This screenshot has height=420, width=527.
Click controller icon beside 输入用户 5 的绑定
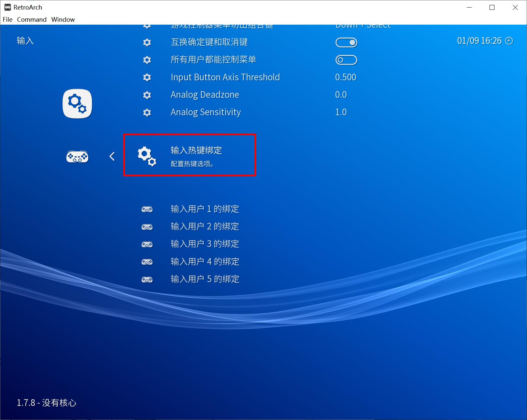[x=147, y=279]
